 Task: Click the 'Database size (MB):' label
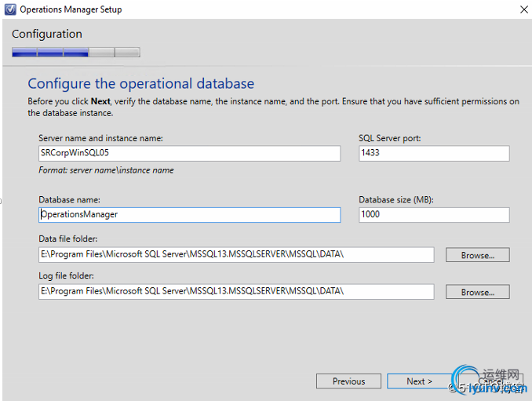[396, 200]
